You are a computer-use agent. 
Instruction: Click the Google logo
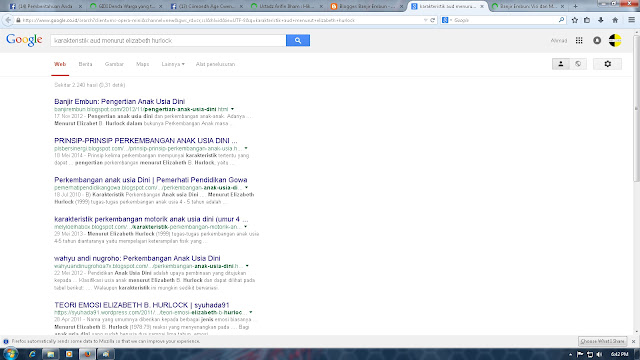click(x=24, y=40)
